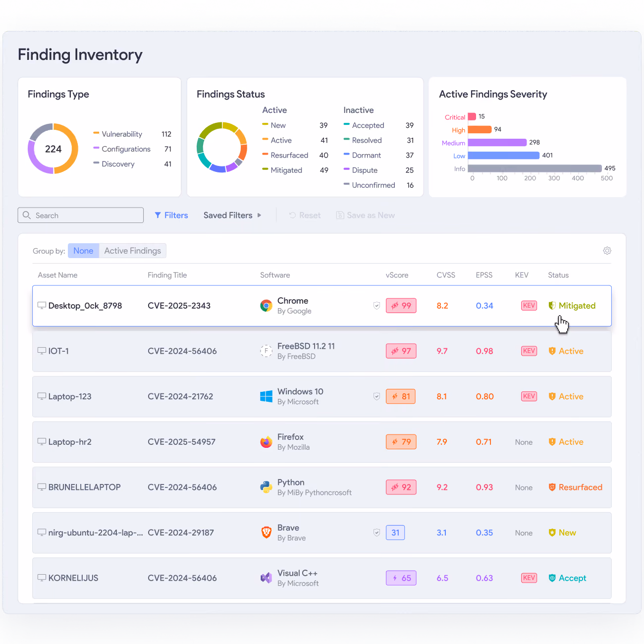Click the Python logo icon
644x644 pixels.
coord(266,487)
